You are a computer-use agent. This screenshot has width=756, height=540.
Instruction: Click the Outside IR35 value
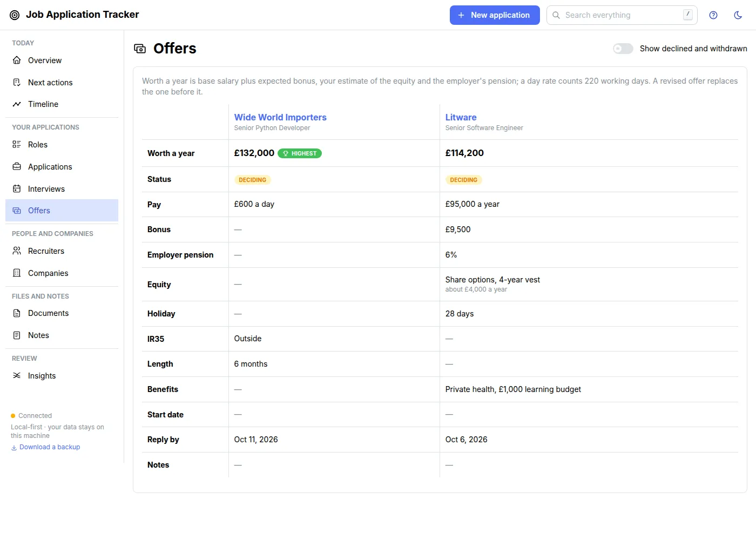tap(248, 339)
